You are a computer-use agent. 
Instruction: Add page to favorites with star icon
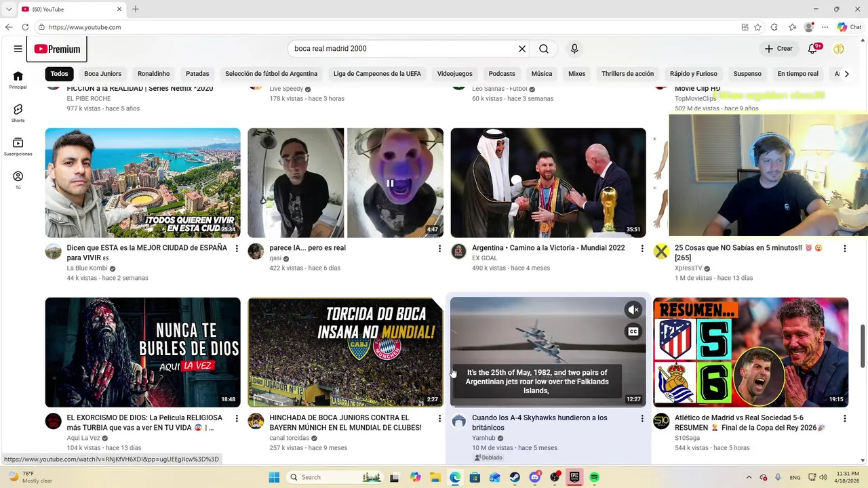pyautogui.click(x=757, y=27)
